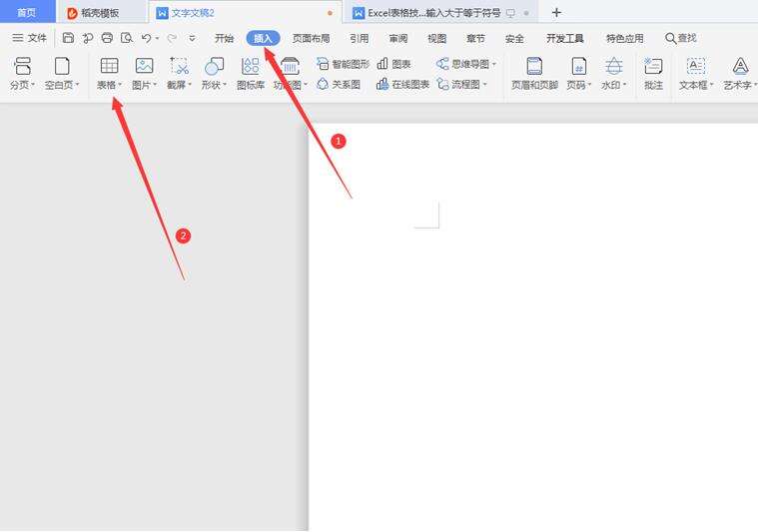Expand the 截屏 dropdown arrow
Viewport: 758px width, 532px height.
pos(190,85)
